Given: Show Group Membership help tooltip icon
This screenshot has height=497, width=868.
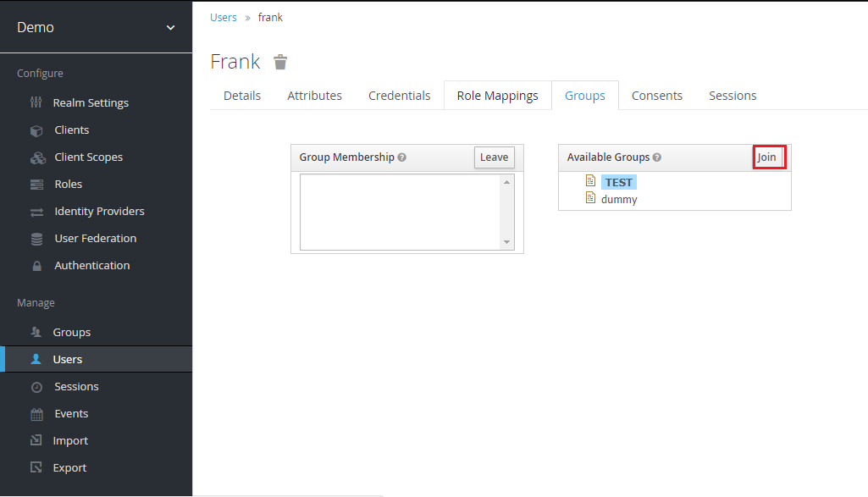Looking at the screenshot, I should click(x=402, y=157).
